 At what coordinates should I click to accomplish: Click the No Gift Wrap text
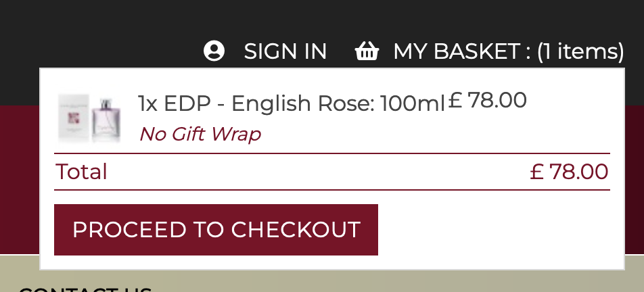pyautogui.click(x=200, y=134)
